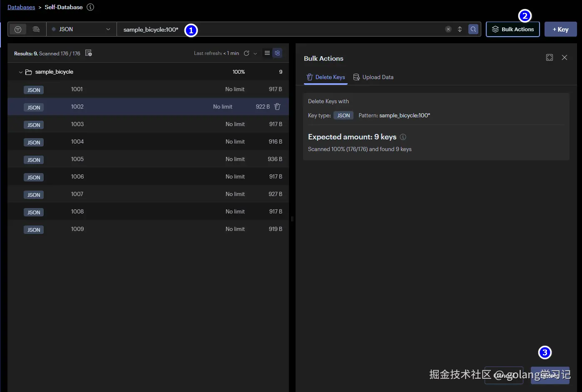Viewport: 582px width, 392px height.
Task: Open key 1001
Action: point(148,89)
